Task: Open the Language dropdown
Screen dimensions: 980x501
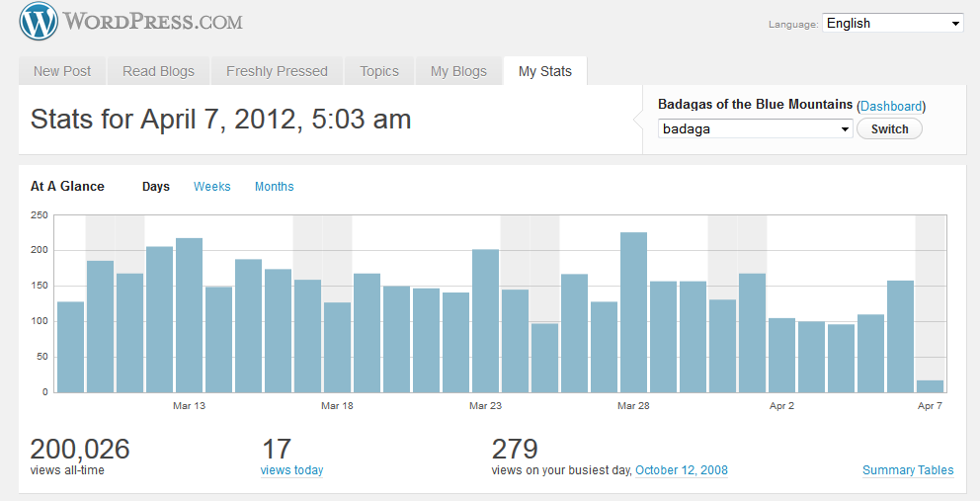Action: [892, 23]
